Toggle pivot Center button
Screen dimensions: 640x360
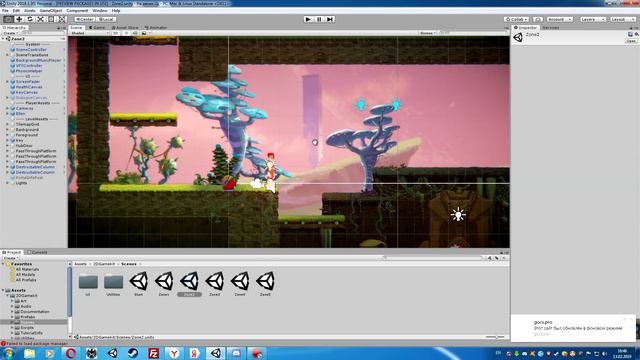pyautogui.click(x=84, y=19)
